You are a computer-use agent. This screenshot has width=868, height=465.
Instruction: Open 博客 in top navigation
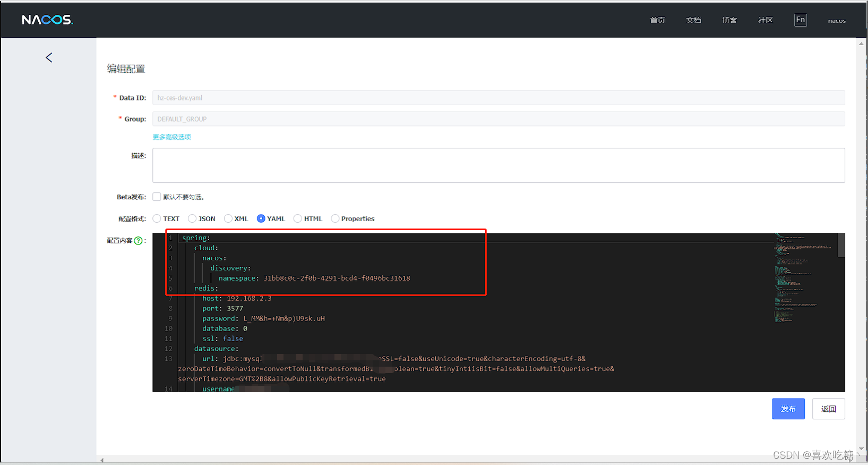(x=729, y=20)
